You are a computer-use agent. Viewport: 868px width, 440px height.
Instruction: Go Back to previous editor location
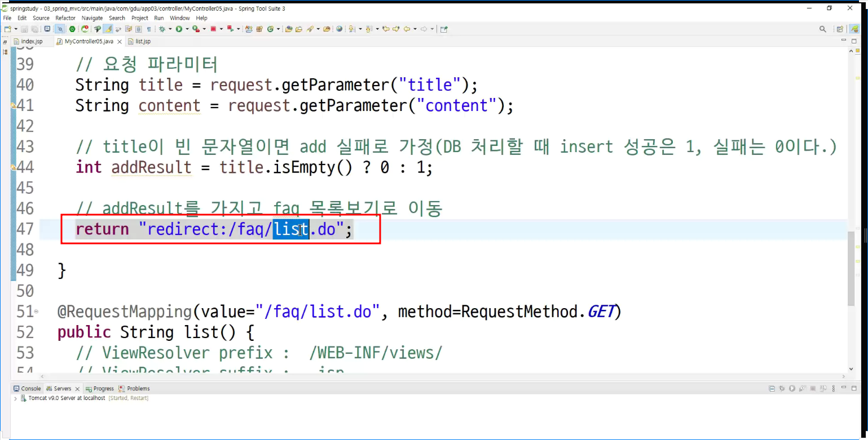tap(407, 29)
